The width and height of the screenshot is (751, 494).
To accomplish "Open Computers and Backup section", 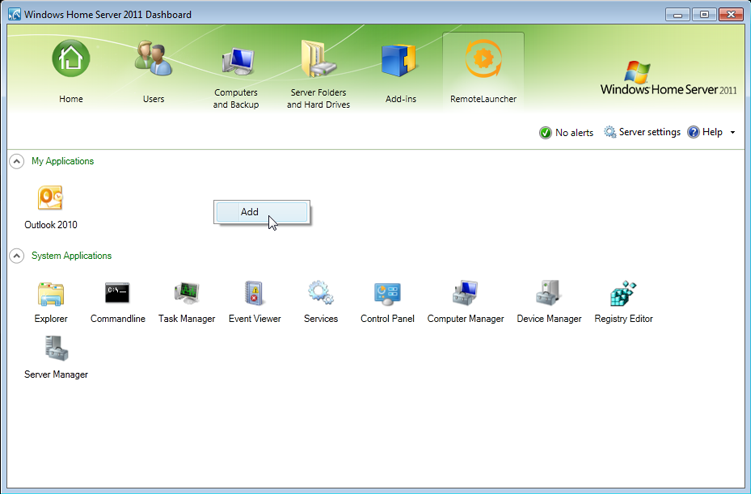I will click(x=236, y=77).
